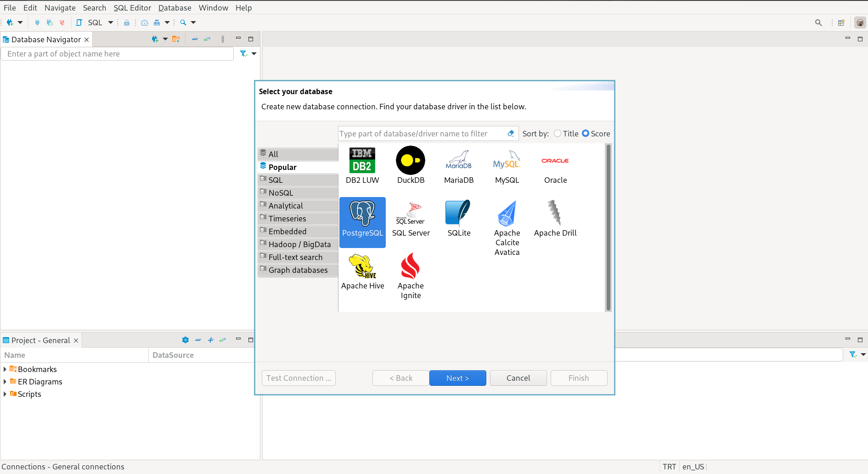Show Analytical driver category
This screenshot has height=474, width=868.
tap(298, 206)
